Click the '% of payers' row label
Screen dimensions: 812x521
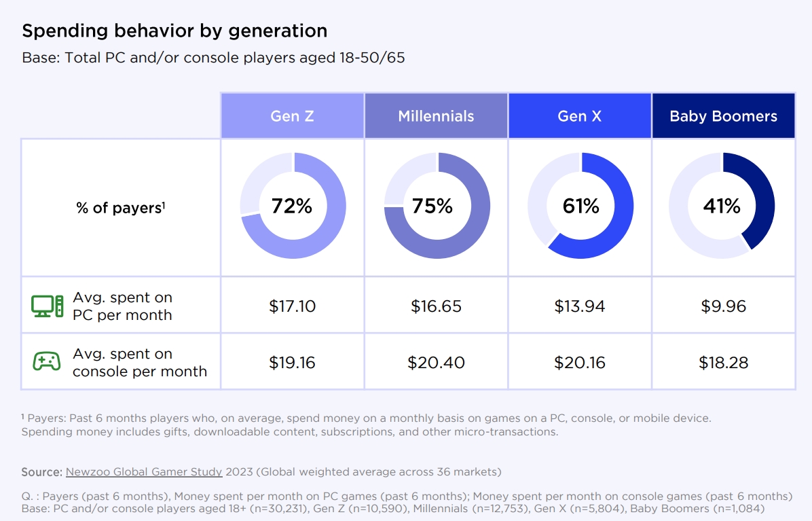pyautogui.click(x=121, y=208)
